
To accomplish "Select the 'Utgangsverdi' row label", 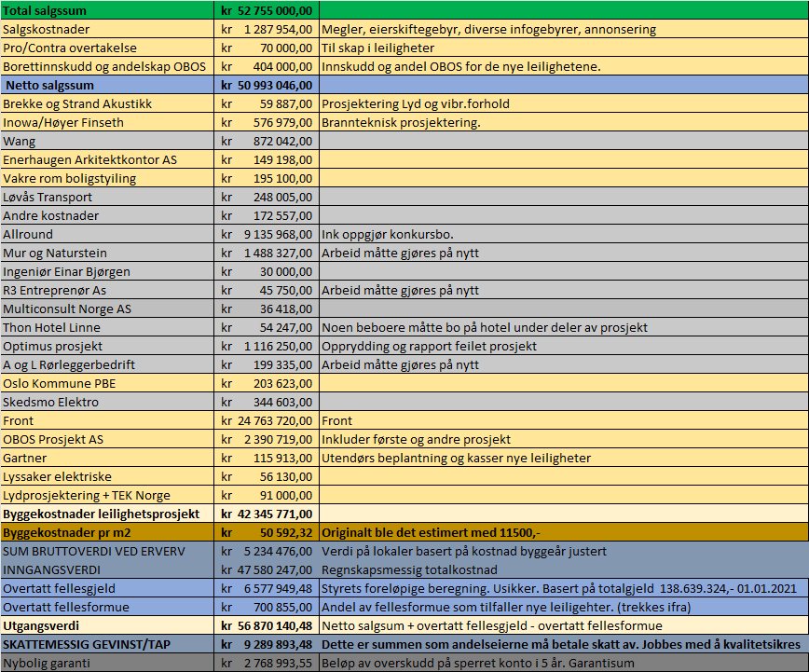I will (x=107, y=625).
